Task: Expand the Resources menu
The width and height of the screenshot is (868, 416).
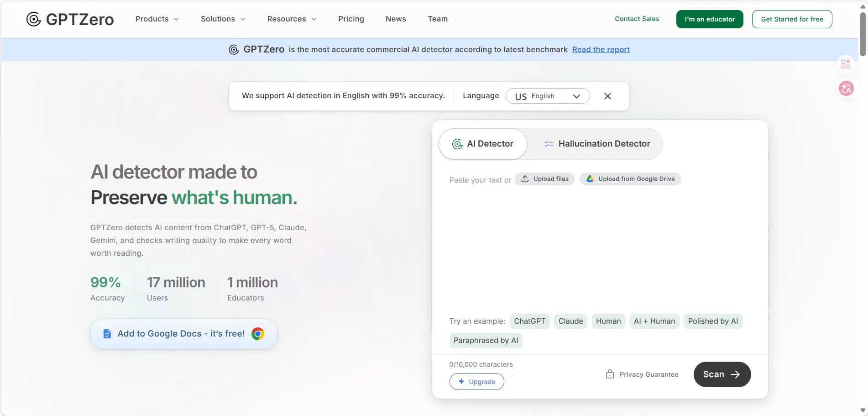Action: 292,19
